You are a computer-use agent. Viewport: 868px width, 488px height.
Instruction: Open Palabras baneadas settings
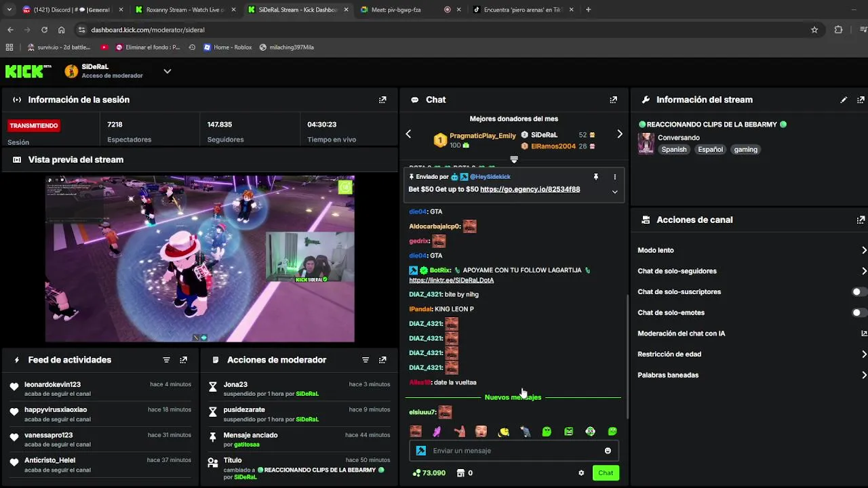click(752, 375)
